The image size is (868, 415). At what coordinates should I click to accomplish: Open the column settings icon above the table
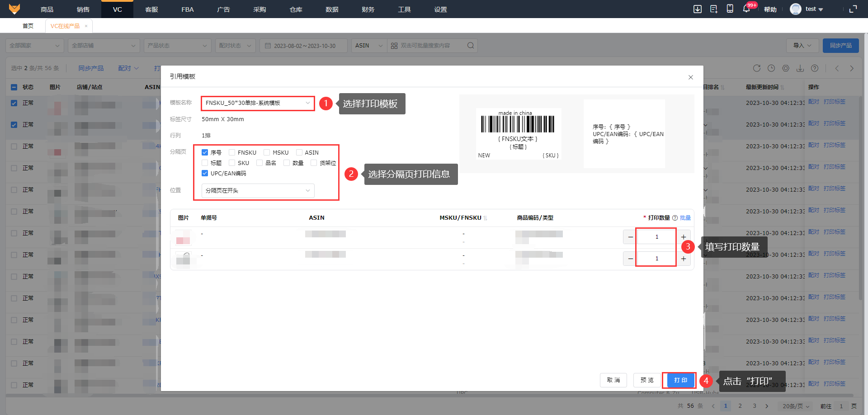click(786, 68)
